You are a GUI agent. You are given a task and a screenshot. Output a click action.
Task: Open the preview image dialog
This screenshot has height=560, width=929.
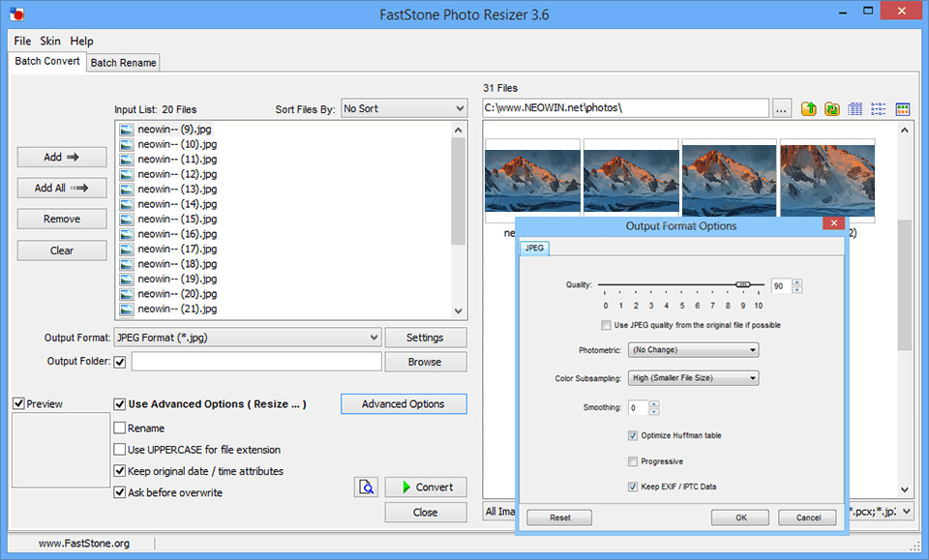[x=366, y=486]
